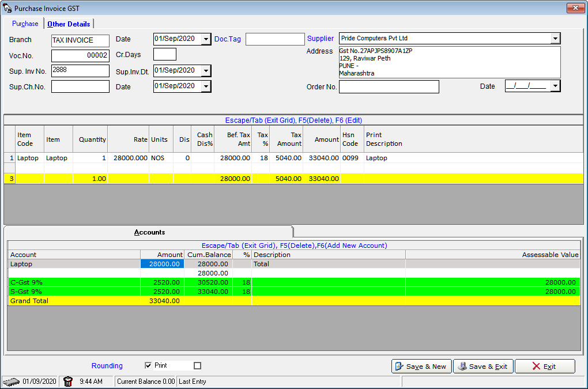The width and height of the screenshot is (588, 389).
Task: Click the Save & Exit button
Action: point(483,367)
